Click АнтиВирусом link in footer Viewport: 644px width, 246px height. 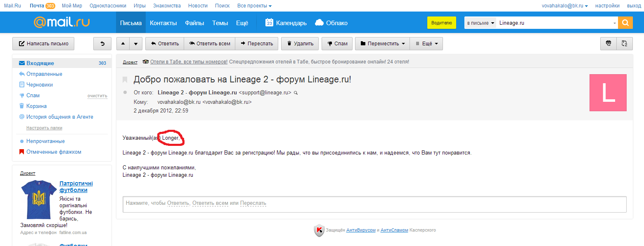point(361,230)
